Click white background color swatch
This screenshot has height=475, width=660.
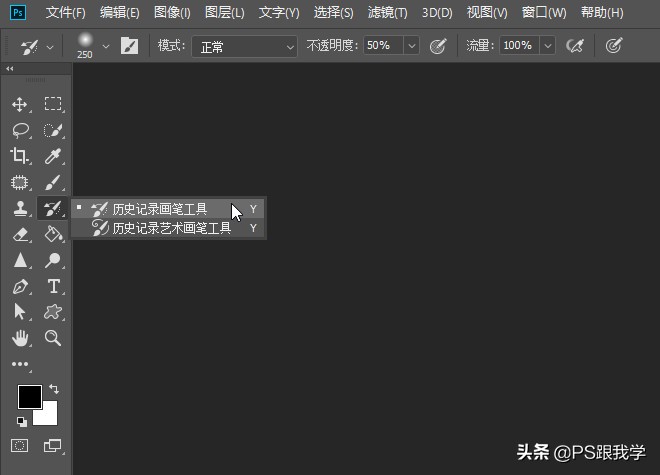[x=49, y=417]
